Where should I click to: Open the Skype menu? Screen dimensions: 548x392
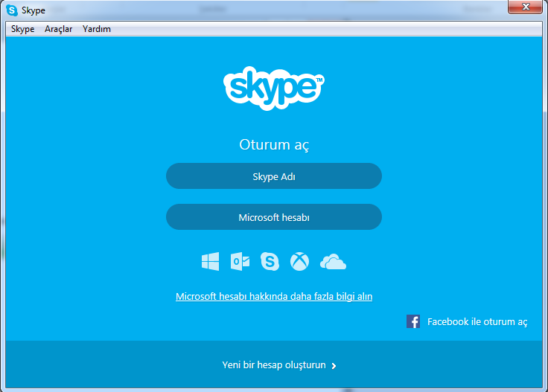coord(23,29)
